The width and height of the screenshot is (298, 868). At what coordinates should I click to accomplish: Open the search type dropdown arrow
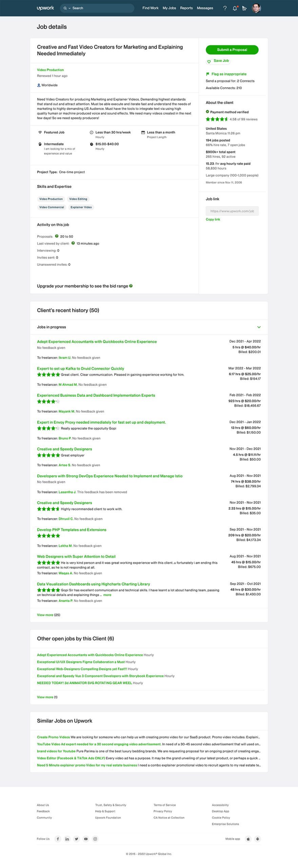point(69,8)
